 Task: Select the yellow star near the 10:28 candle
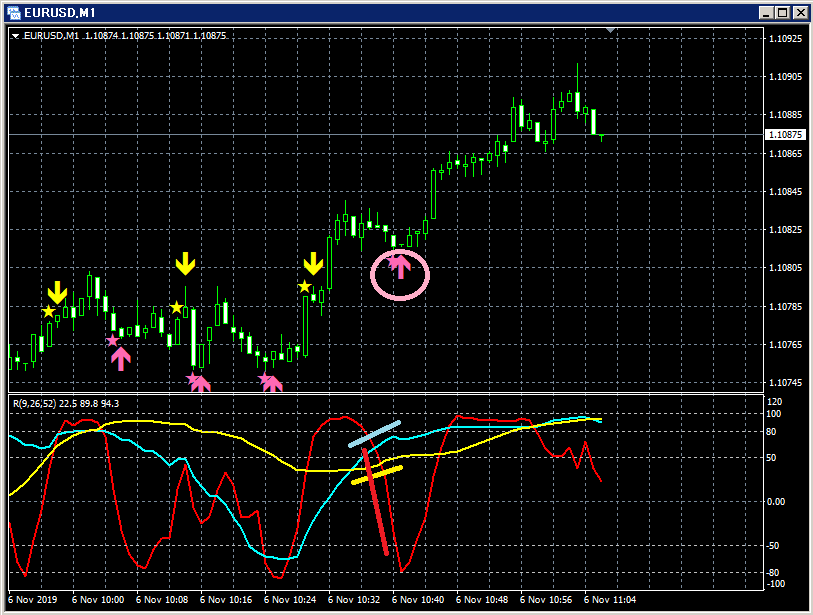[304, 286]
